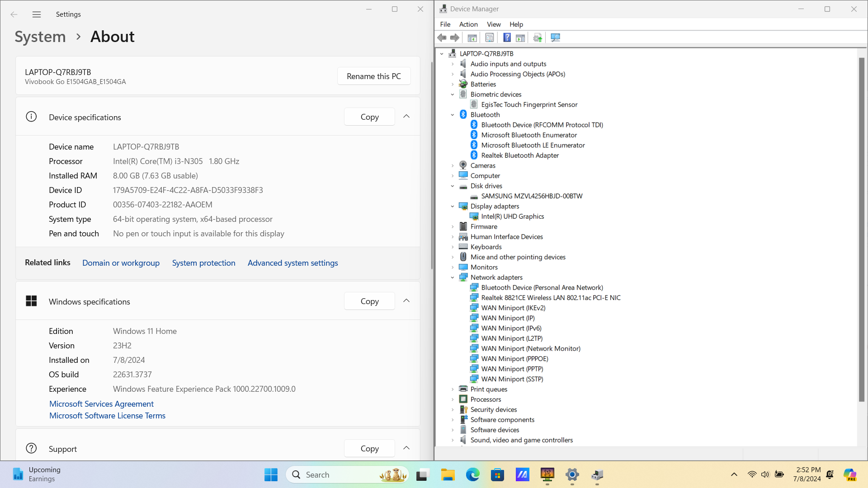This screenshot has width=868, height=488.
Task: Open the Windows Start button
Action: click(271, 474)
